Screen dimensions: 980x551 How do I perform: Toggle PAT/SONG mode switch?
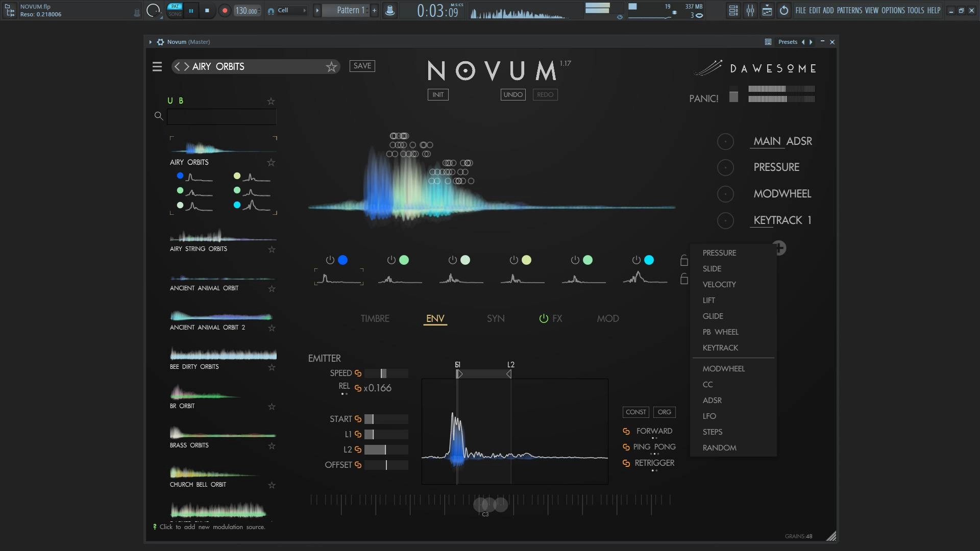click(x=175, y=10)
